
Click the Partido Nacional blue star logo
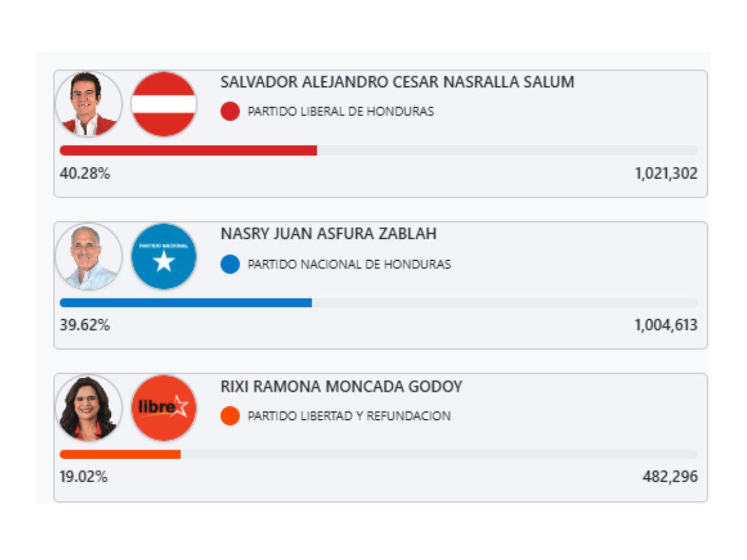tap(164, 256)
